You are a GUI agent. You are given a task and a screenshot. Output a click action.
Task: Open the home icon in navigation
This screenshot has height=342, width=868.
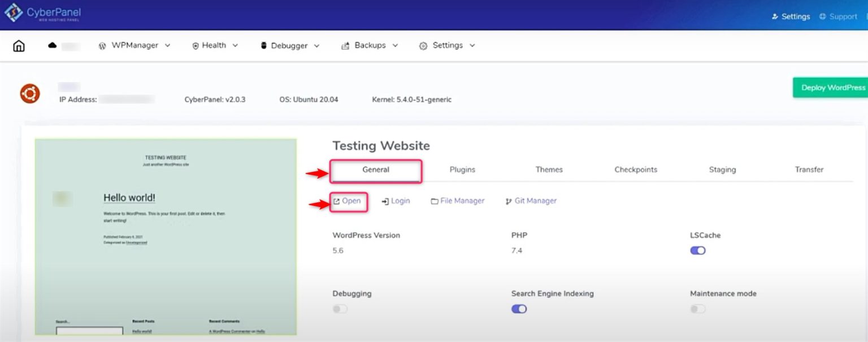click(x=19, y=46)
